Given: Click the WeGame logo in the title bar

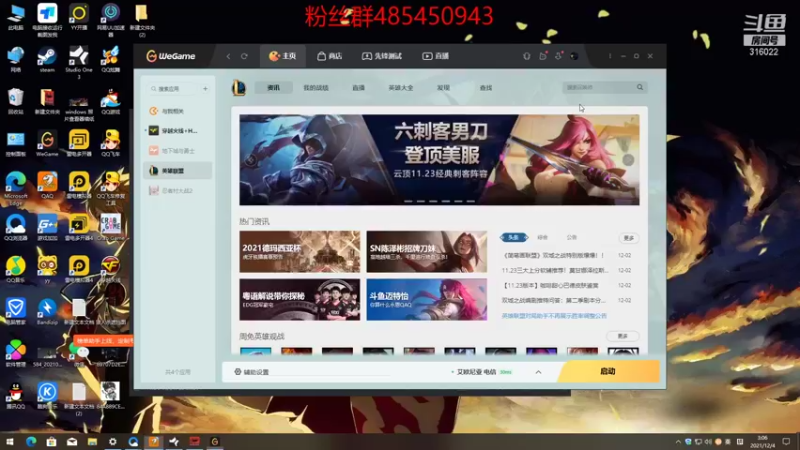Looking at the screenshot, I should [x=171, y=56].
